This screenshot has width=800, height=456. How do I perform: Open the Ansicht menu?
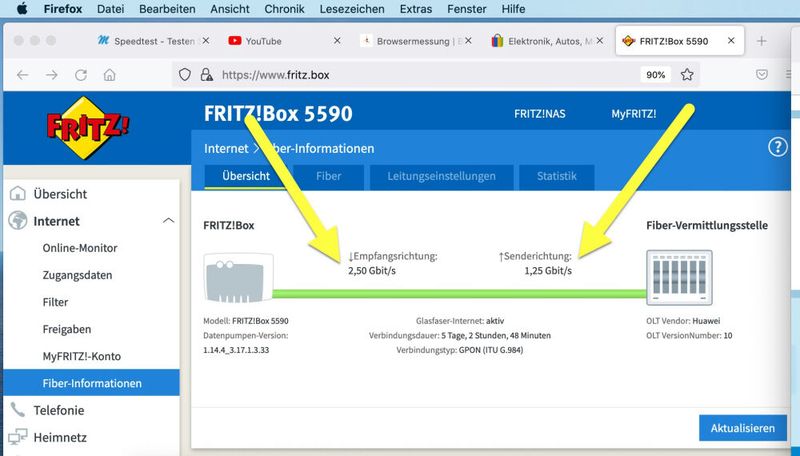230,9
